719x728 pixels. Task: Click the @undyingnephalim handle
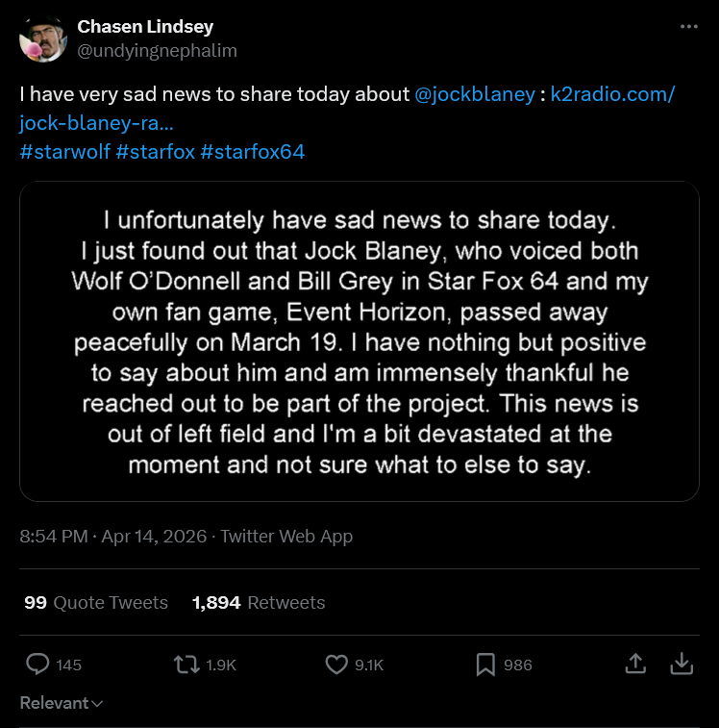pyautogui.click(x=157, y=50)
